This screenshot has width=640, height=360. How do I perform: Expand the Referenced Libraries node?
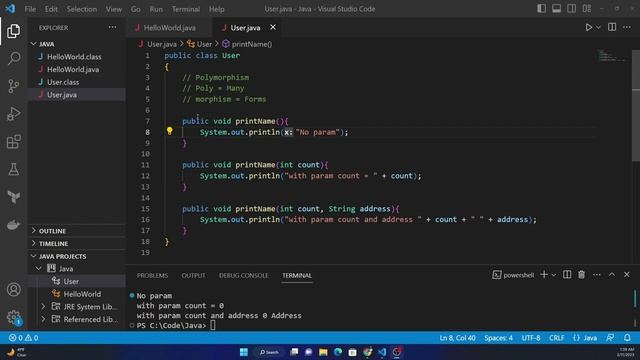pyautogui.click(x=43, y=319)
